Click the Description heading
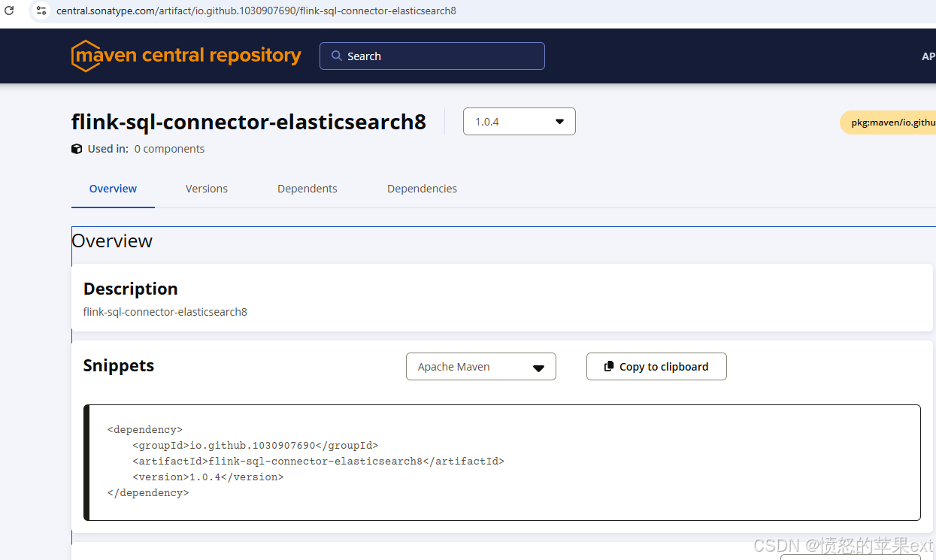 click(131, 289)
